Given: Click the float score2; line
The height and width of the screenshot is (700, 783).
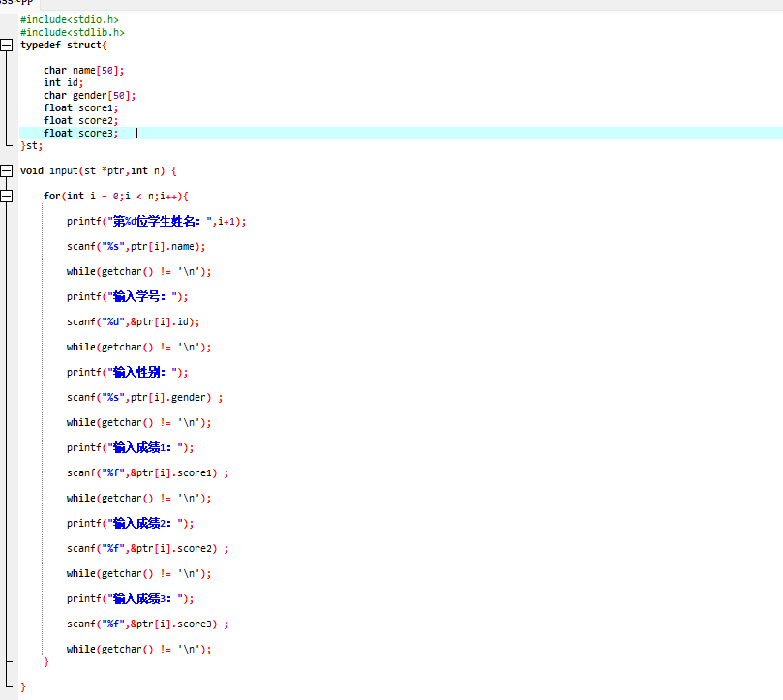Looking at the screenshot, I should 81,120.
